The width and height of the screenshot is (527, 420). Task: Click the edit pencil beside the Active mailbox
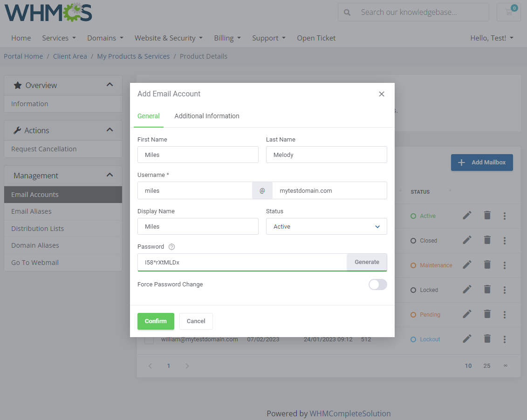467,215
